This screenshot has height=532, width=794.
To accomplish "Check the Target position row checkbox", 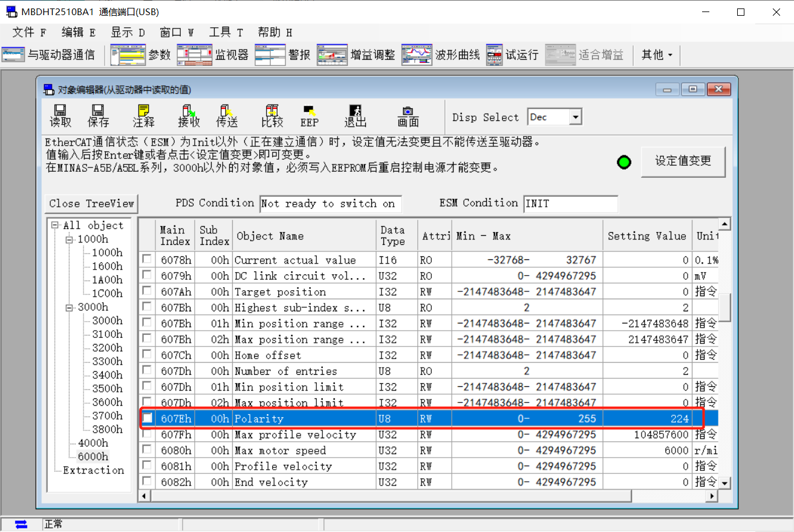I will point(147,291).
